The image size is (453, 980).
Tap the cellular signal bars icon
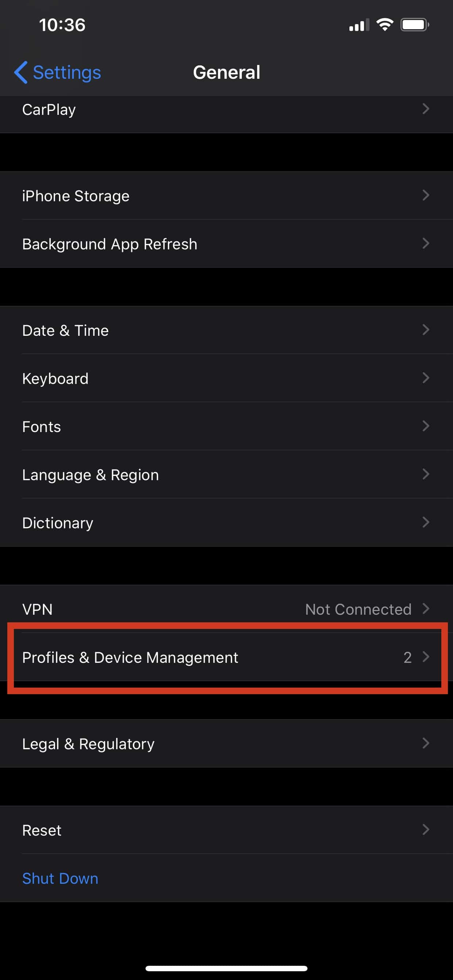(359, 25)
